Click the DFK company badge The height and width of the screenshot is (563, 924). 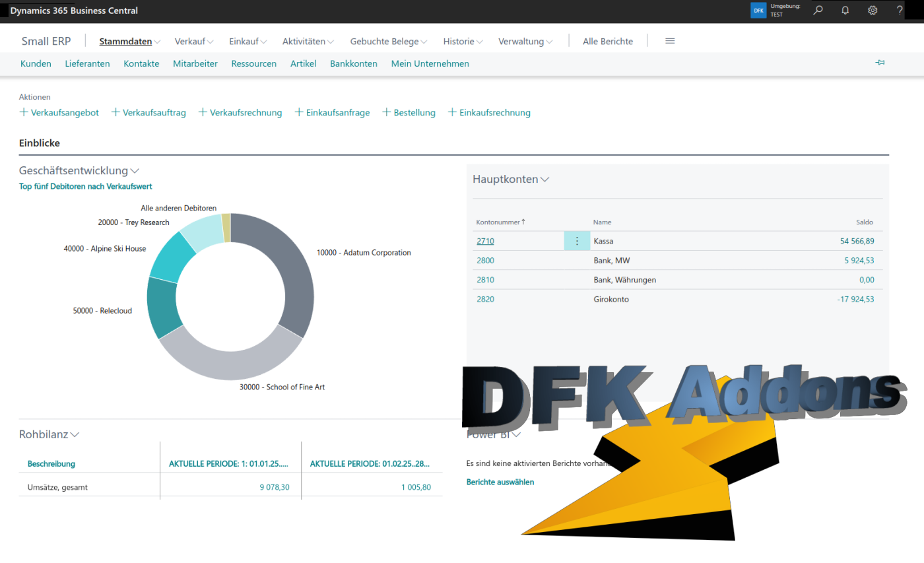(758, 11)
